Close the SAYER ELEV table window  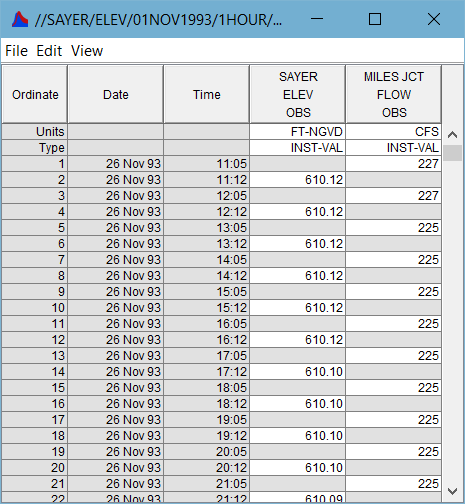(434, 19)
